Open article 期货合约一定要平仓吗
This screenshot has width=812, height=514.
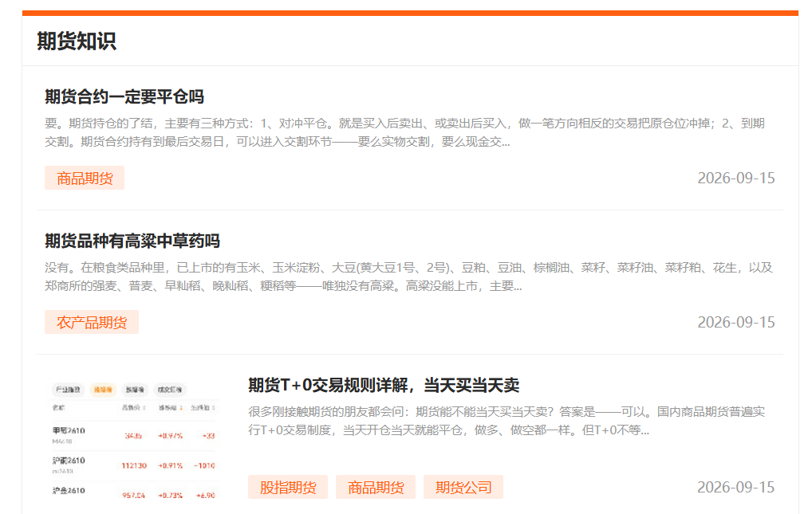(124, 96)
